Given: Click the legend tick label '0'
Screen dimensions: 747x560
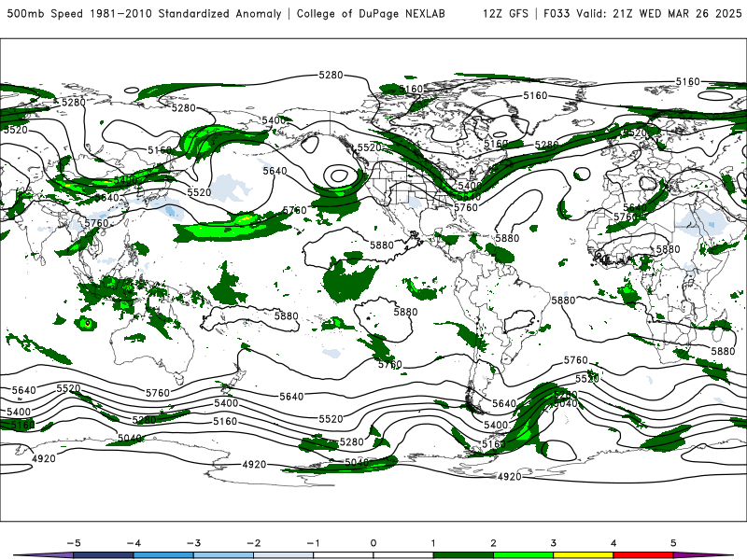Looking at the screenshot, I should 373,543.
